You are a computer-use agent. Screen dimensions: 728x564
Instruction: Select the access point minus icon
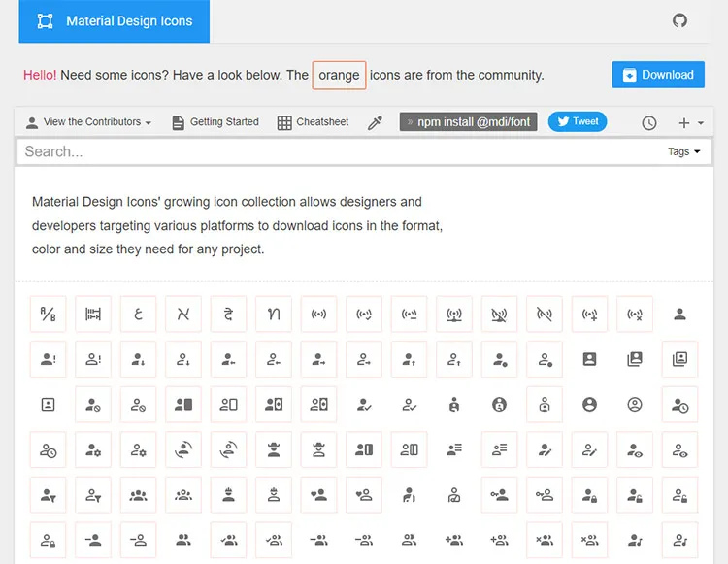[x=409, y=314]
